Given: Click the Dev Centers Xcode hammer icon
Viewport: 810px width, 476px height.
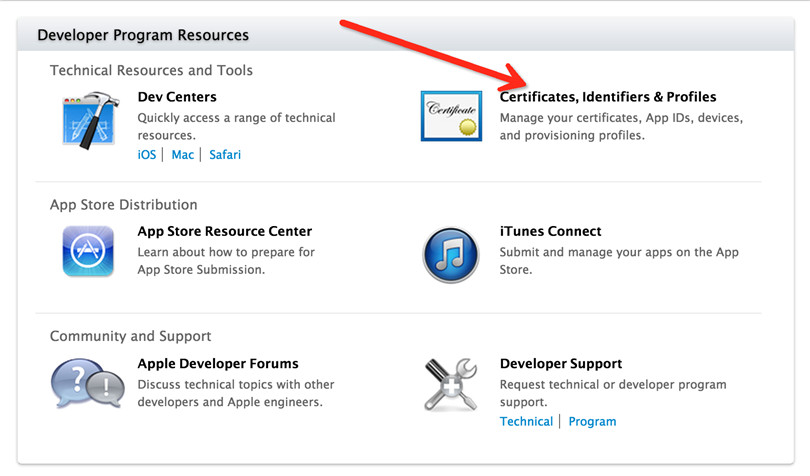Looking at the screenshot, I should (x=88, y=118).
